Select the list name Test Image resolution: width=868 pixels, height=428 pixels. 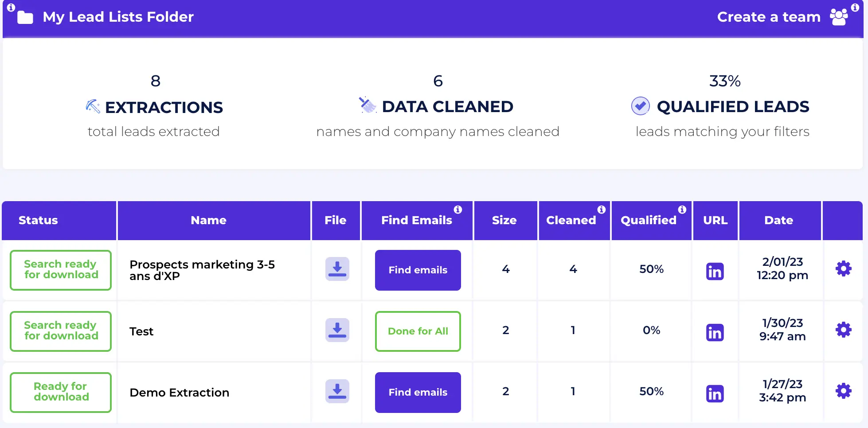coord(141,331)
